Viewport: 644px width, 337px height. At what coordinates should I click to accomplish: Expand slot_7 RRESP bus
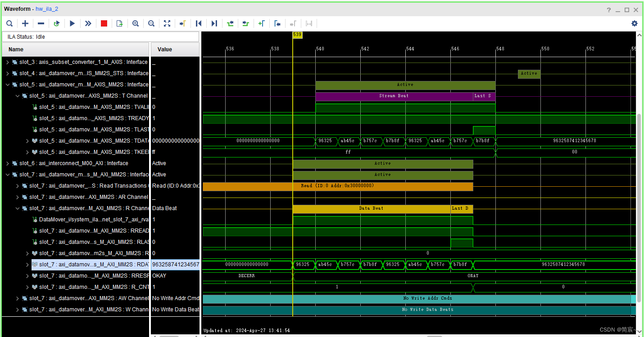coord(27,276)
